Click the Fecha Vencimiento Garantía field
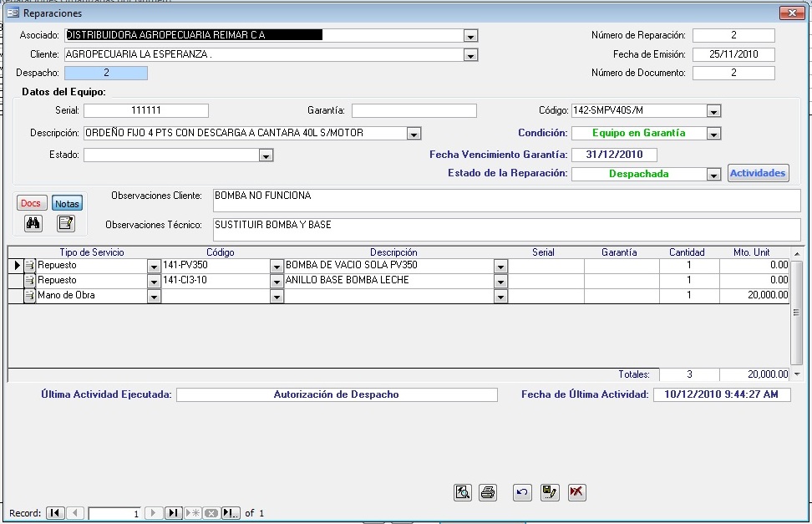The width and height of the screenshot is (812, 524). pos(614,155)
